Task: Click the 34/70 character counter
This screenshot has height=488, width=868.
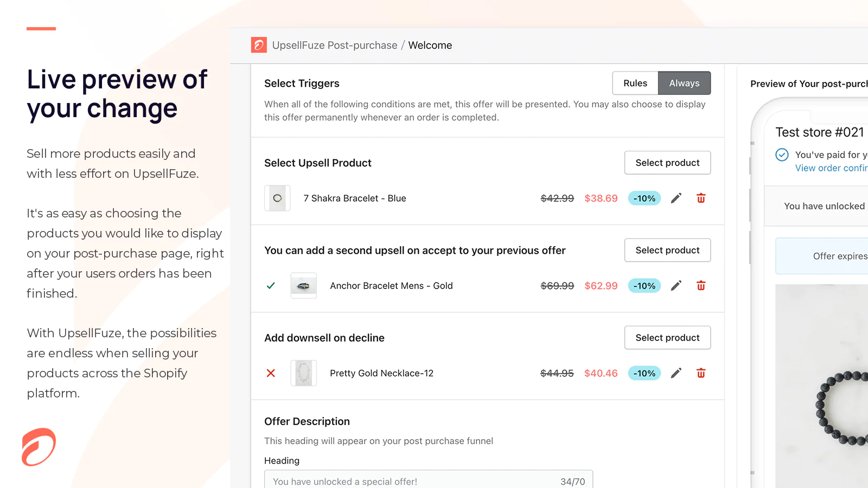Action: (x=573, y=481)
